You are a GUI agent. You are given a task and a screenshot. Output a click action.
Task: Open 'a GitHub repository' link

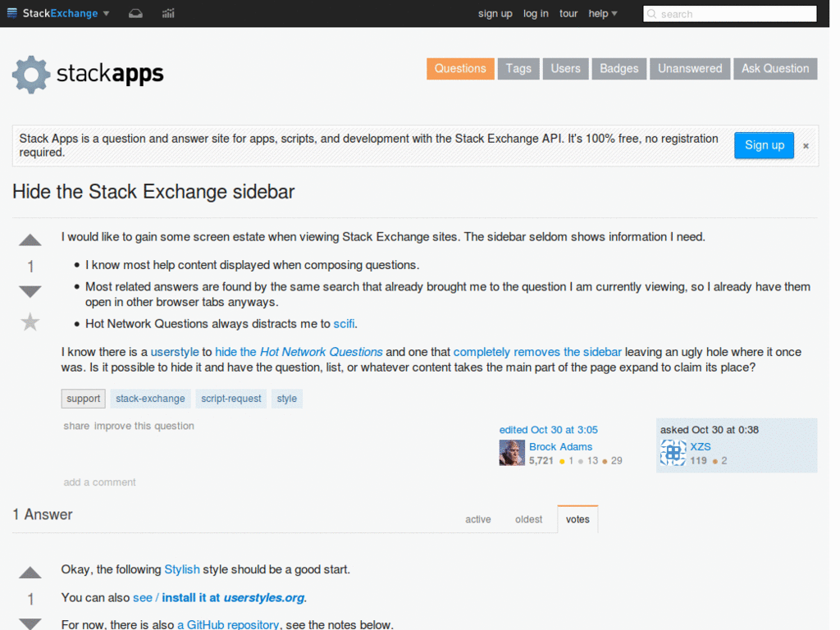228,624
